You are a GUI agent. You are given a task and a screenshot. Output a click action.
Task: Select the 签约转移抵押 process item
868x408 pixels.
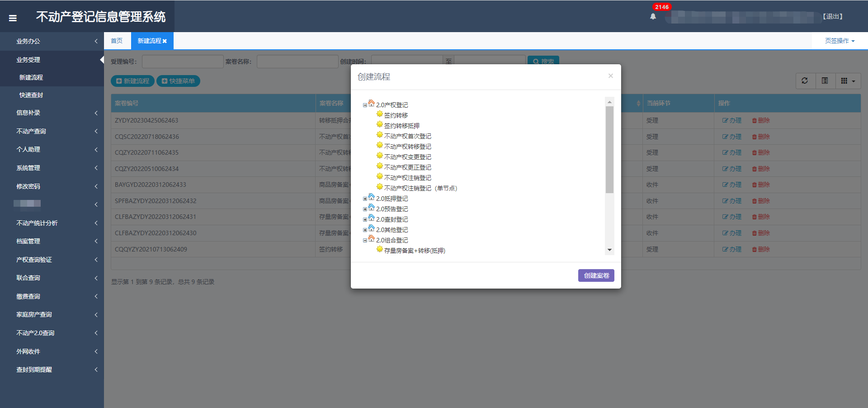click(x=401, y=126)
